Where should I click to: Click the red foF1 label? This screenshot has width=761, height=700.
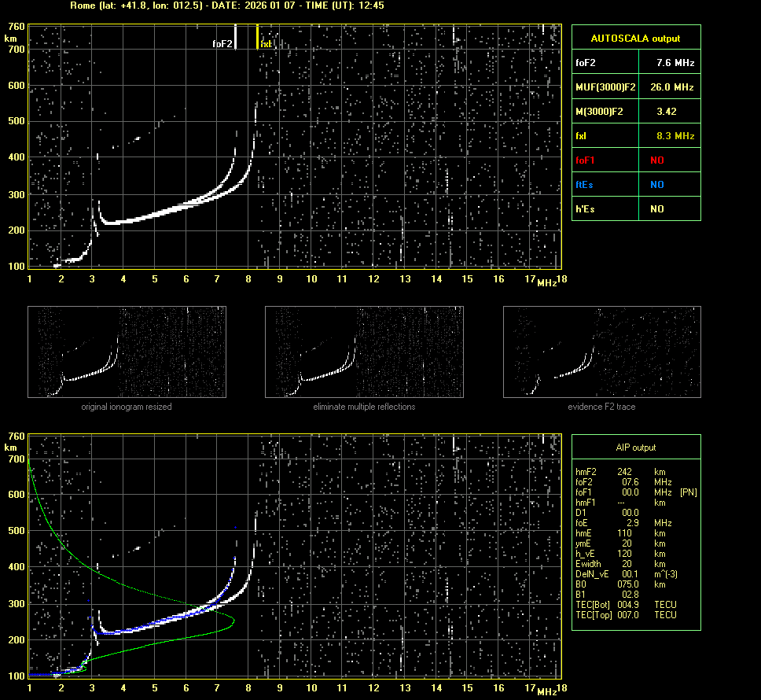tap(585, 160)
